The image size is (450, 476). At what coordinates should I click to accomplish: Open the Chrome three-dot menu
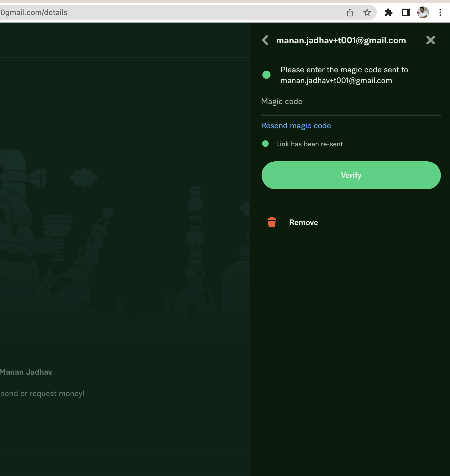440,12
